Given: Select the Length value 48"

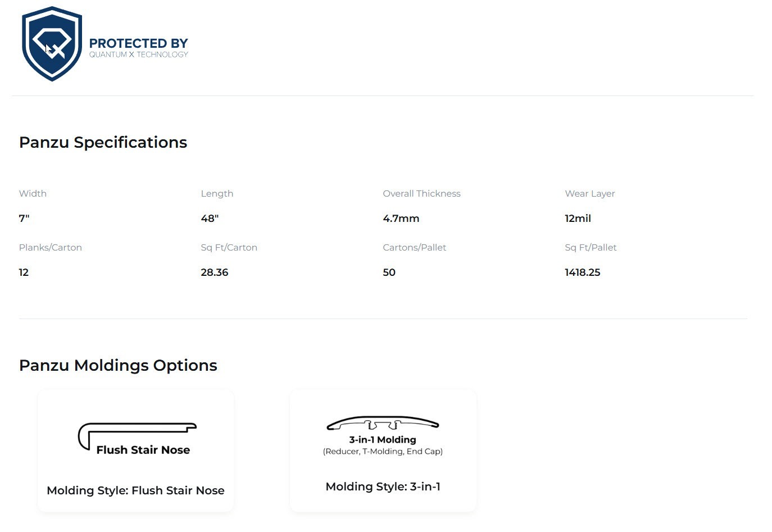Looking at the screenshot, I should [x=210, y=219].
